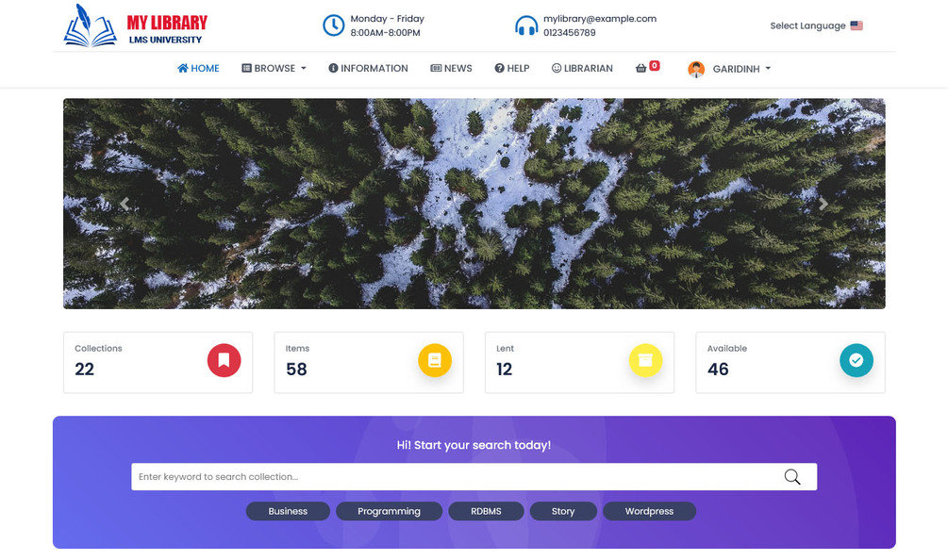
Task: Click the Available count 46
Action: point(718,370)
